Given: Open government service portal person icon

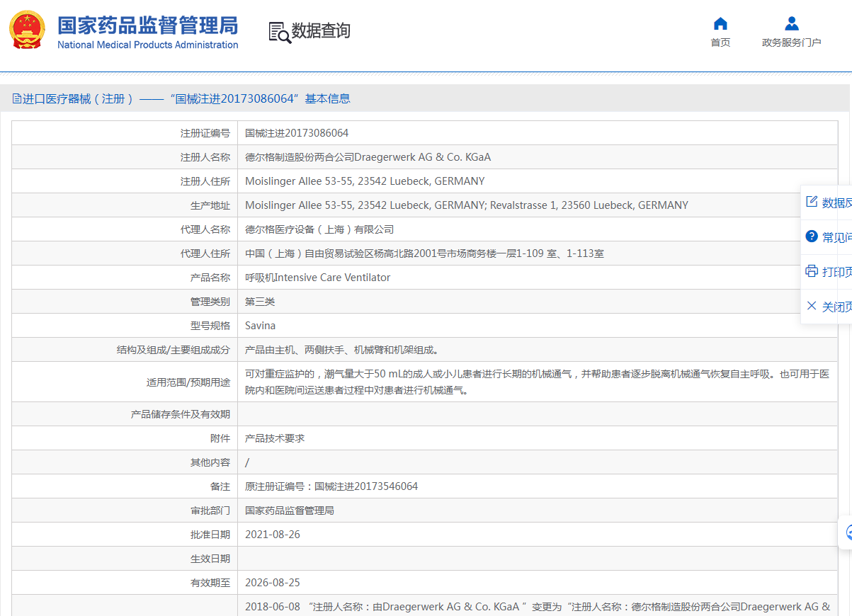Looking at the screenshot, I should (792, 23).
